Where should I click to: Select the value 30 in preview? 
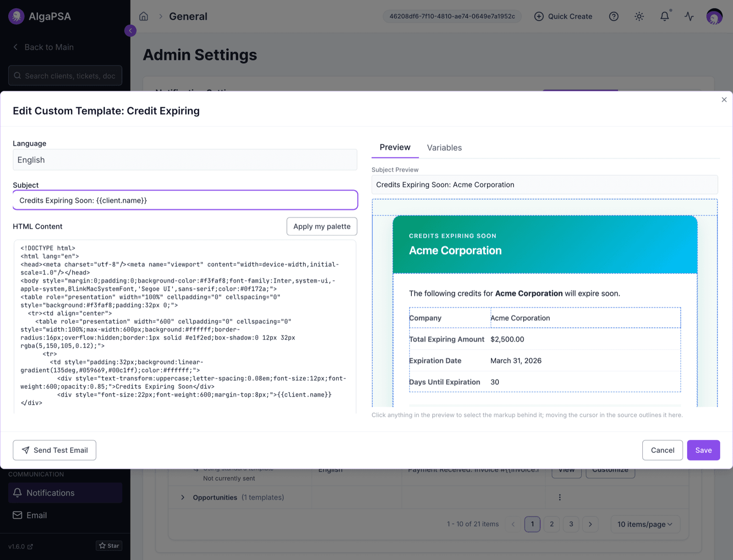(x=495, y=382)
